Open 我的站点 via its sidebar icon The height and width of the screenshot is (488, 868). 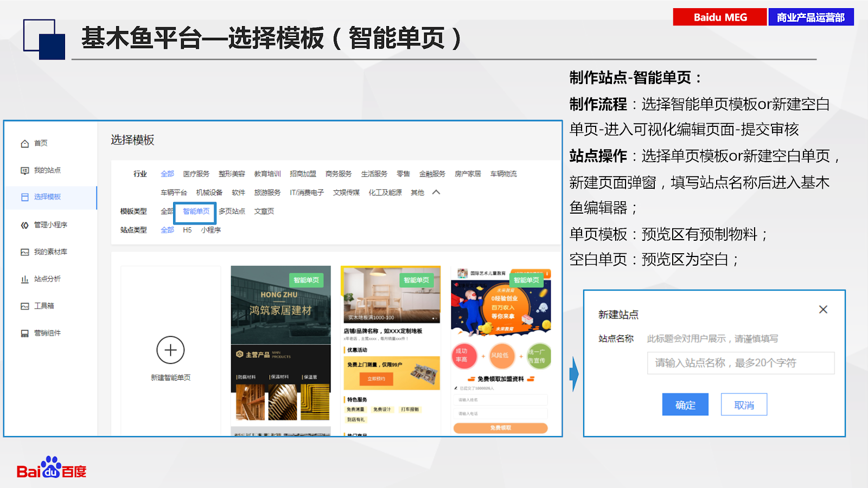(x=25, y=171)
